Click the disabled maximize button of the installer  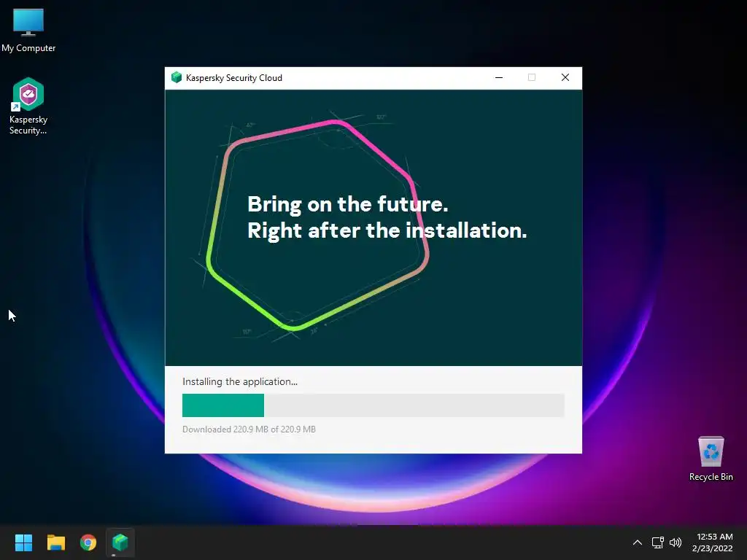click(x=532, y=77)
